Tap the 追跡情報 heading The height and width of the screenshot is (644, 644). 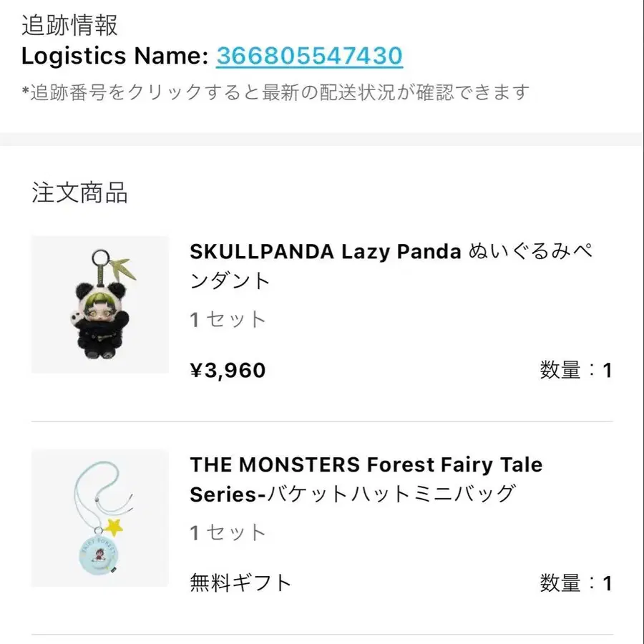pyautogui.click(x=69, y=25)
